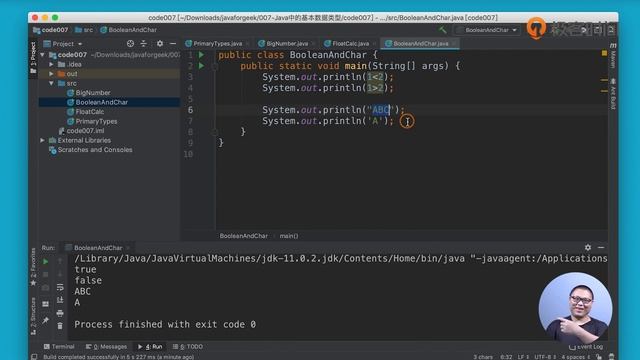The width and height of the screenshot is (640, 360).
Task: Open the 6: TODO tool window
Action: click(188, 347)
